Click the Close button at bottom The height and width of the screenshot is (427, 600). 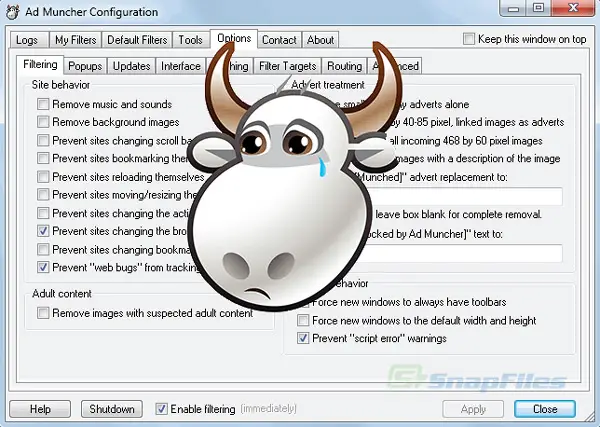pyautogui.click(x=545, y=409)
